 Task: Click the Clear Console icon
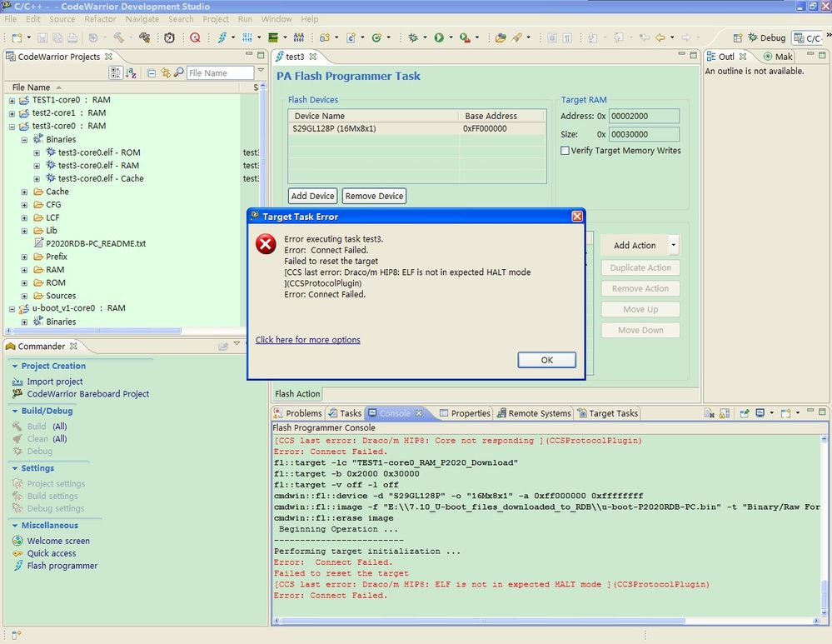coord(709,413)
